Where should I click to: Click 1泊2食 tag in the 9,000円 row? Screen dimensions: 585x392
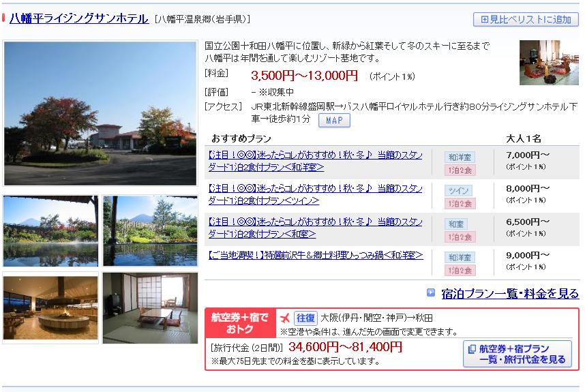(460, 271)
